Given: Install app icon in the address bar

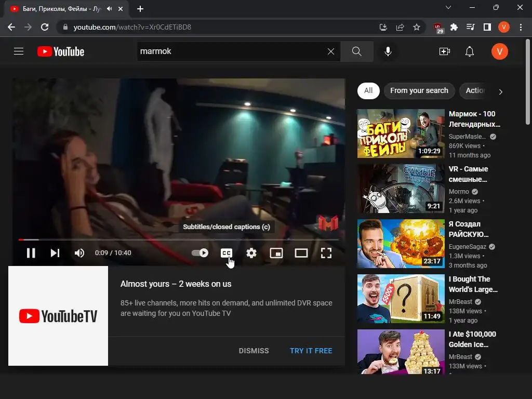Looking at the screenshot, I should [x=383, y=27].
